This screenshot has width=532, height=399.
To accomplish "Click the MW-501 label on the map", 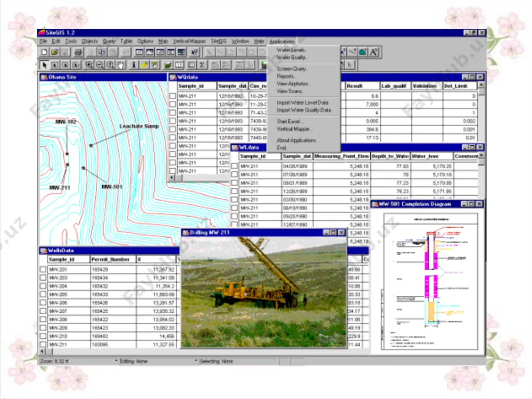I will click(x=112, y=187).
